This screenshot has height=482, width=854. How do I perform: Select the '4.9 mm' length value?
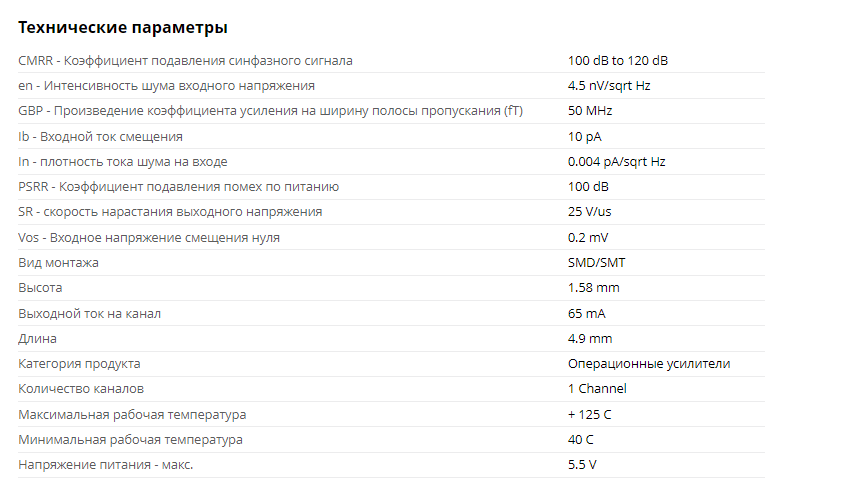(589, 339)
